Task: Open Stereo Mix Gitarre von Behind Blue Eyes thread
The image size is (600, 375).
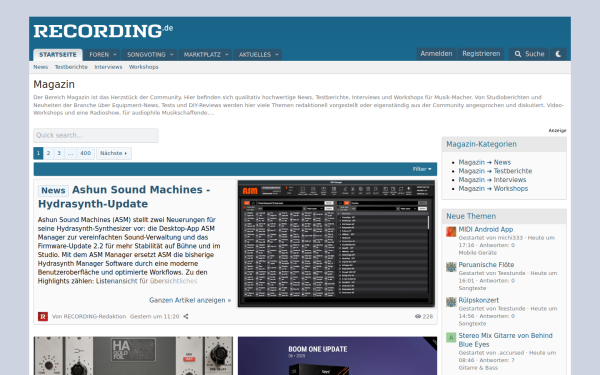Action: (505, 340)
